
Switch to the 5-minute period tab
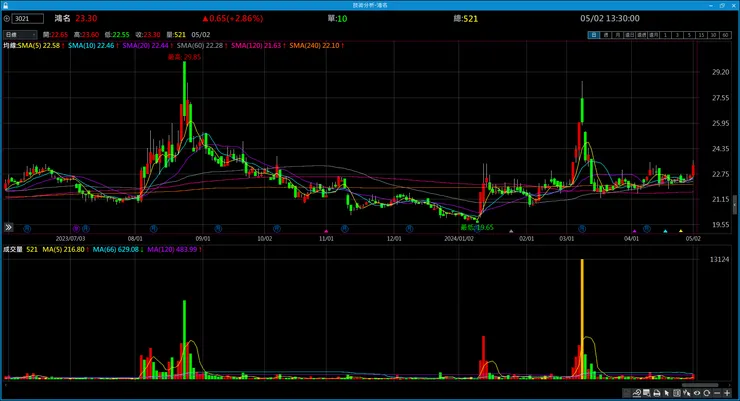[689, 35]
